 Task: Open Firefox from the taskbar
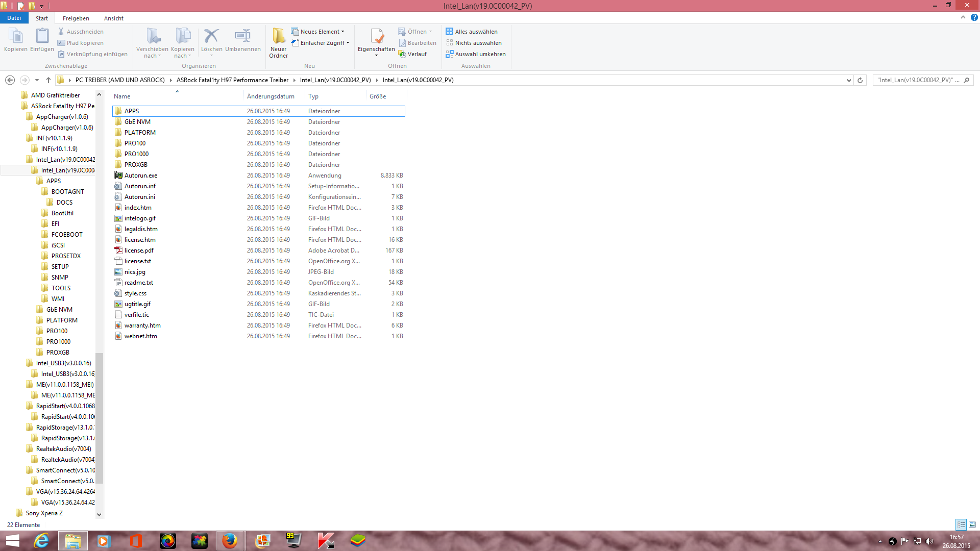pos(230,541)
